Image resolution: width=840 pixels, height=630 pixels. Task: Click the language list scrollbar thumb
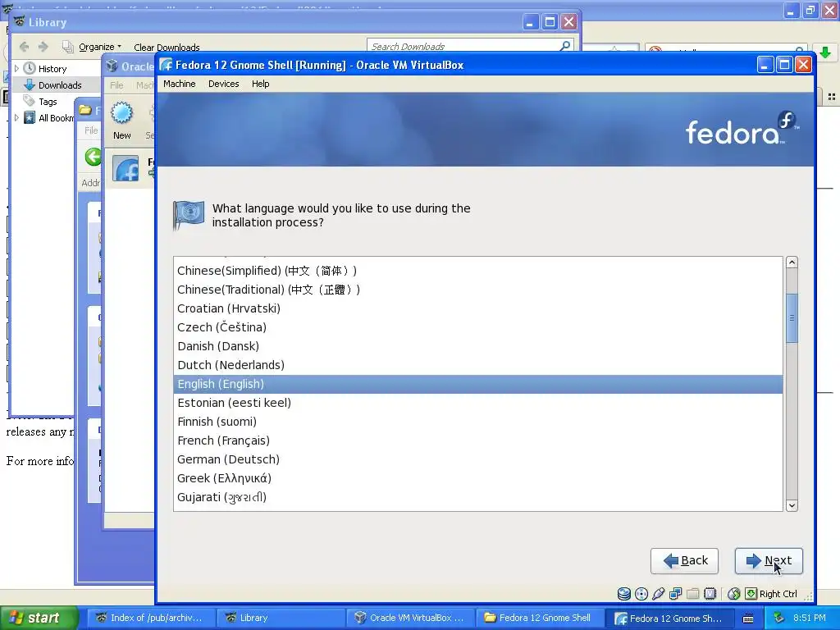tap(792, 318)
